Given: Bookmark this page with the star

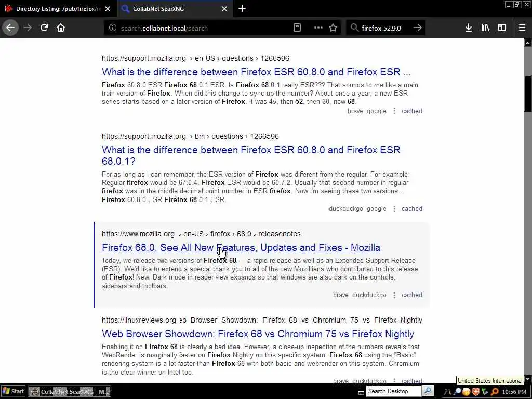Looking at the screenshot, I should [333, 28].
